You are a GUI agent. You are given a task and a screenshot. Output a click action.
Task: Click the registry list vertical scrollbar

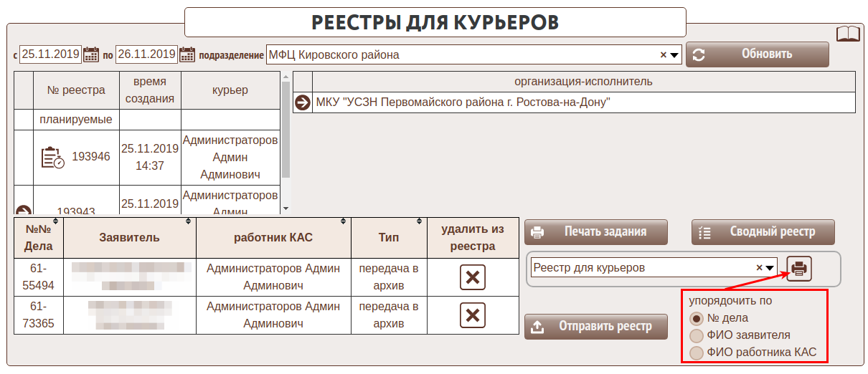(x=286, y=129)
